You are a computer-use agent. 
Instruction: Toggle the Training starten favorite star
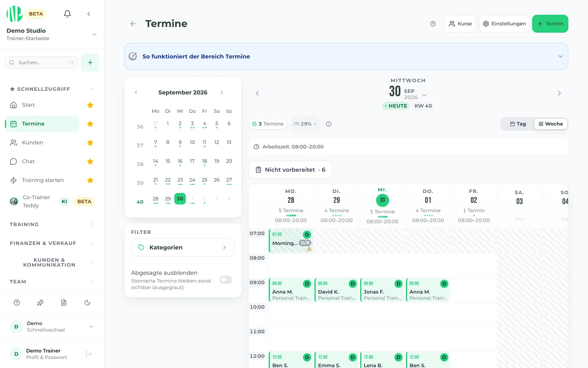90,180
